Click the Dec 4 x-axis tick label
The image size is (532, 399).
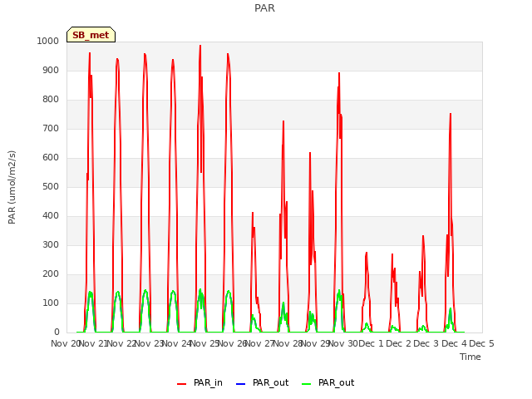point(455,343)
